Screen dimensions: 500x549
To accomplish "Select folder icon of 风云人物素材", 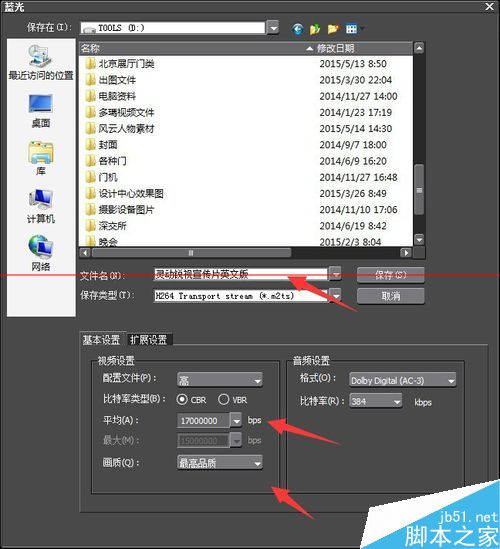I will click(x=90, y=128).
